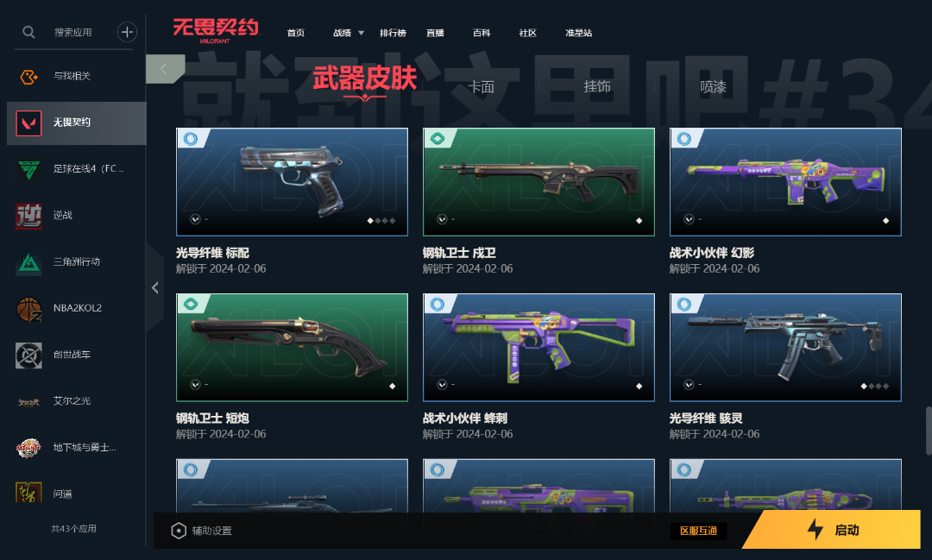The width and height of the screenshot is (932, 560).
Task: Open 辅助设置 hexagon settings icon
Action: coord(179,531)
